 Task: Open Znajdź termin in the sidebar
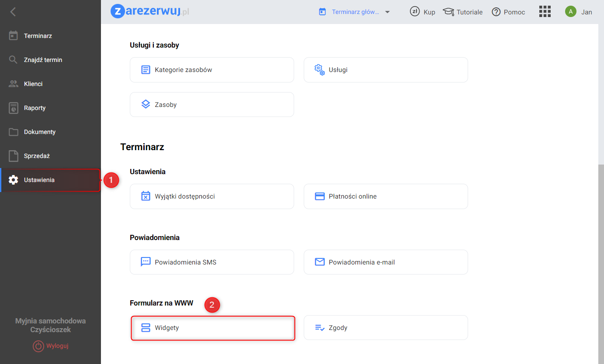[x=43, y=60]
